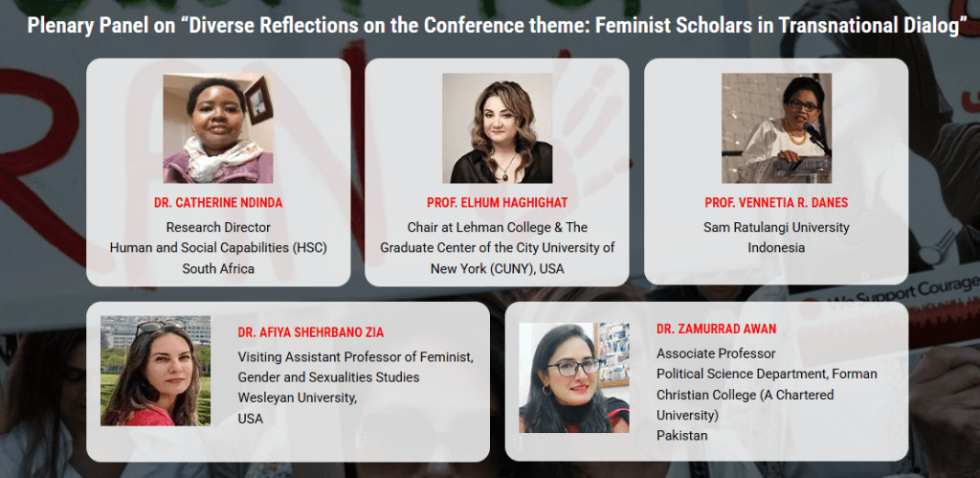Click the Political Science Department, Forman line

767,374
